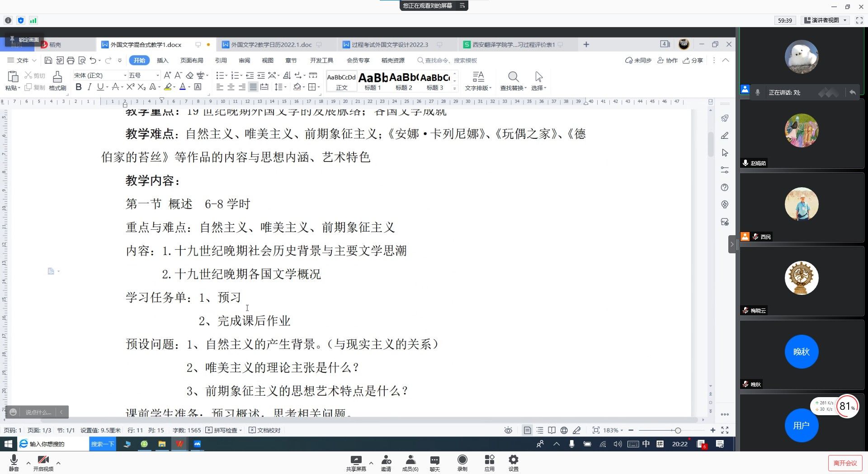Decrease paragraph indent
The image size is (868, 474).
click(x=250, y=75)
